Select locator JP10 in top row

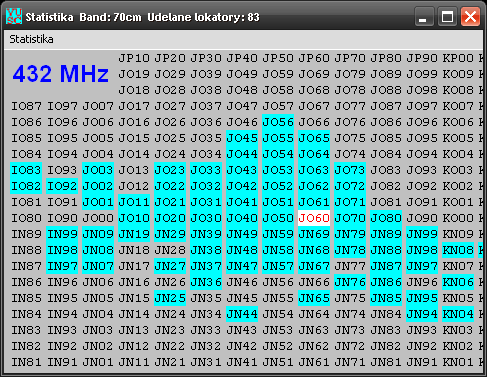[134, 58]
